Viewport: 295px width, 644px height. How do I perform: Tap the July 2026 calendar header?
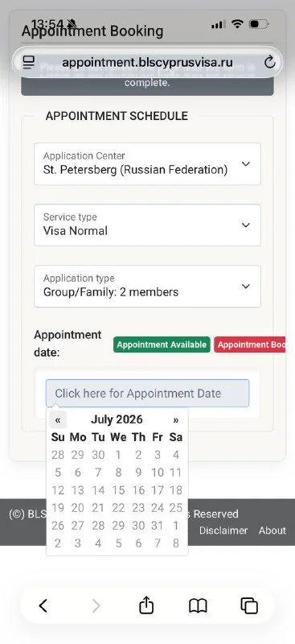point(117,419)
